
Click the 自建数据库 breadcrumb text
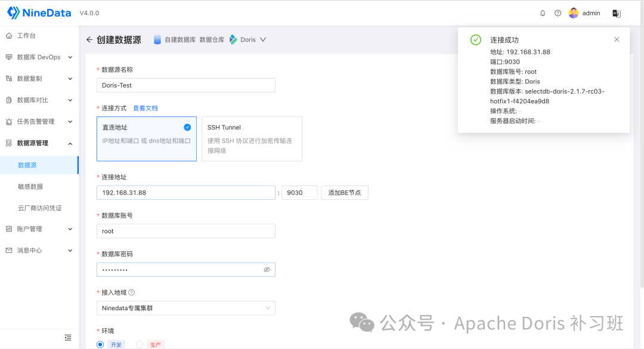click(x=180, y=39)
